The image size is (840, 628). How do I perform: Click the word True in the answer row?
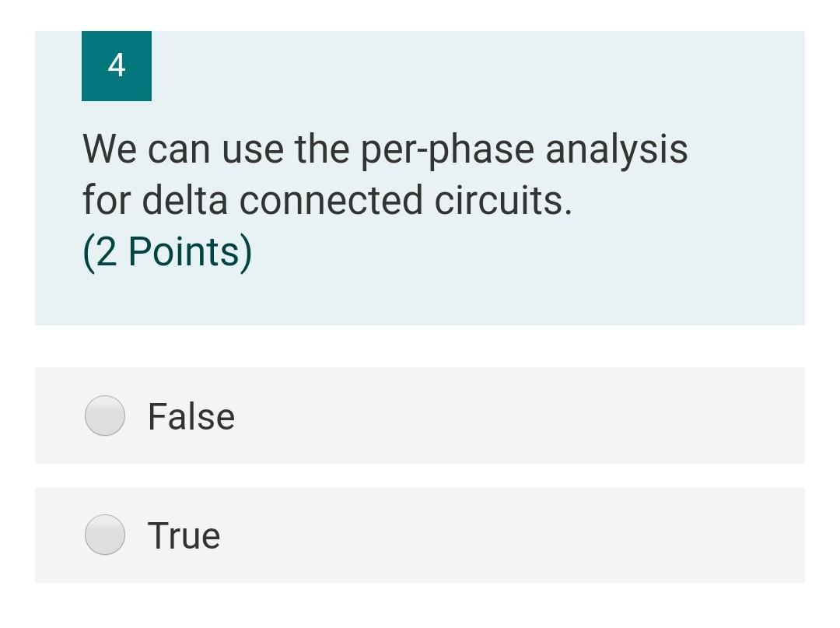[x=184, y=535]
